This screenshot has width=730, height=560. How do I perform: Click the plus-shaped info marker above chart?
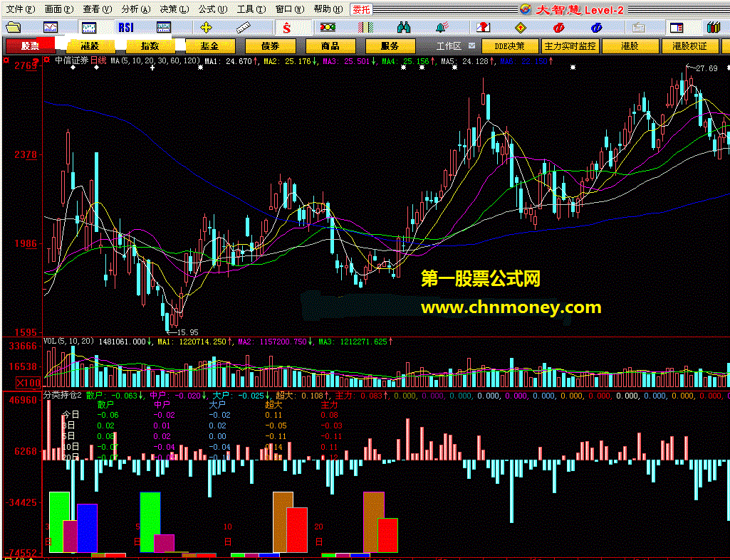(x=152, y=68)
